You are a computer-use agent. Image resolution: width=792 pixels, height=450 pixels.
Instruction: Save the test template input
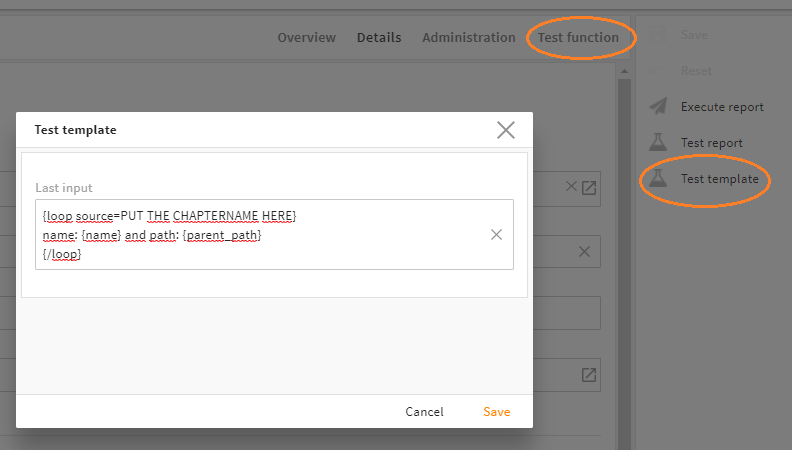coord(497,412)
